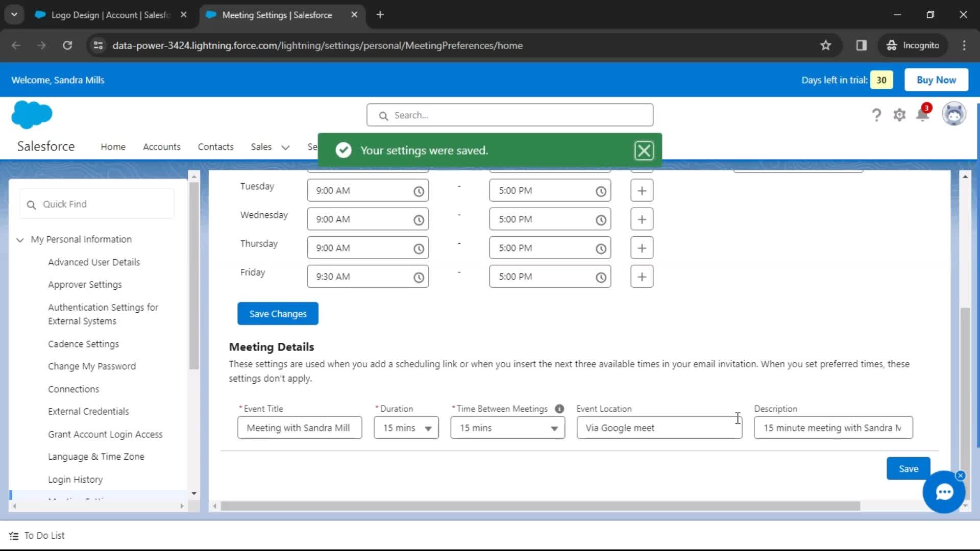
Task: Open Language & Time Zone link
Action: pos(96,457)
